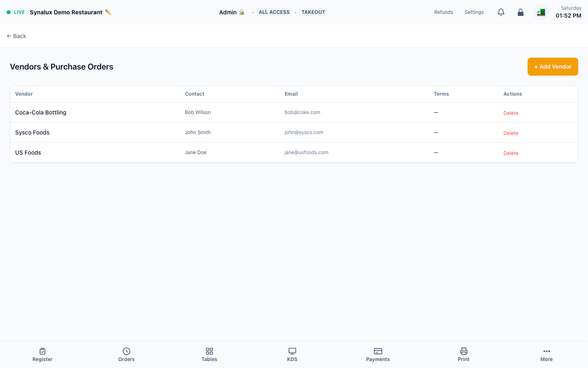
Task: Click the Admin user label
Action: (228, 12)
